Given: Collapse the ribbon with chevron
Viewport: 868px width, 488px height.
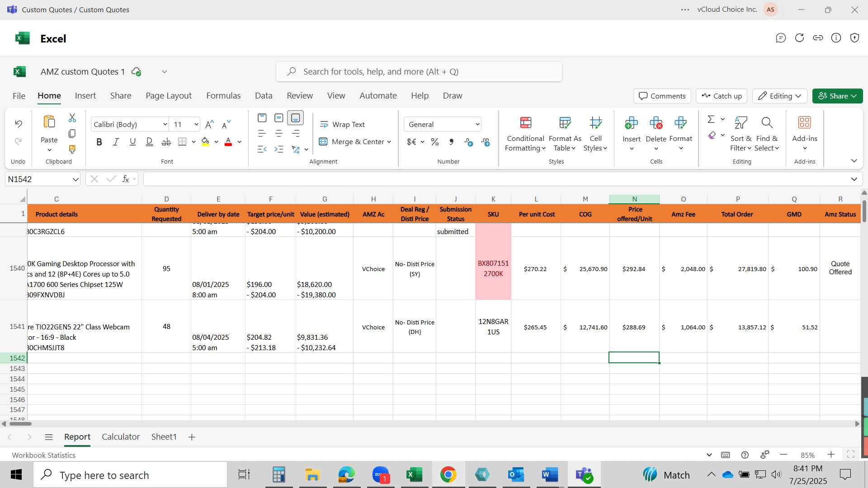Looking at the screenshot, I should click(x=854, y=161).
